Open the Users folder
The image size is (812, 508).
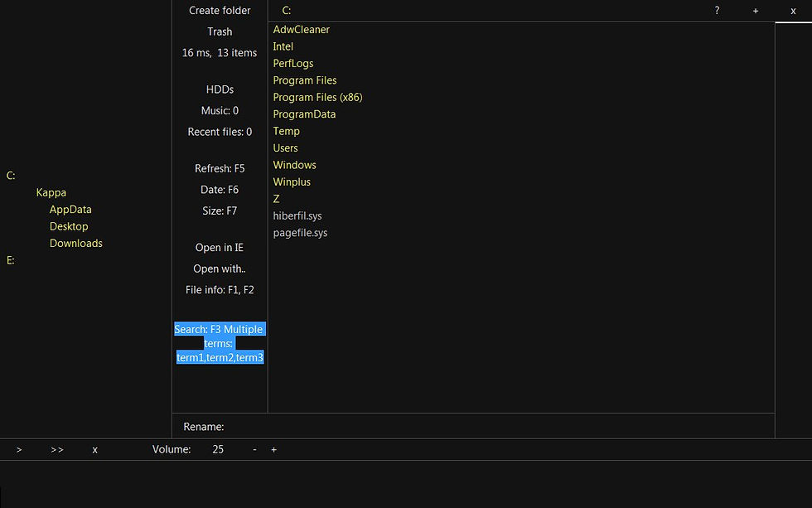(285, 148)
